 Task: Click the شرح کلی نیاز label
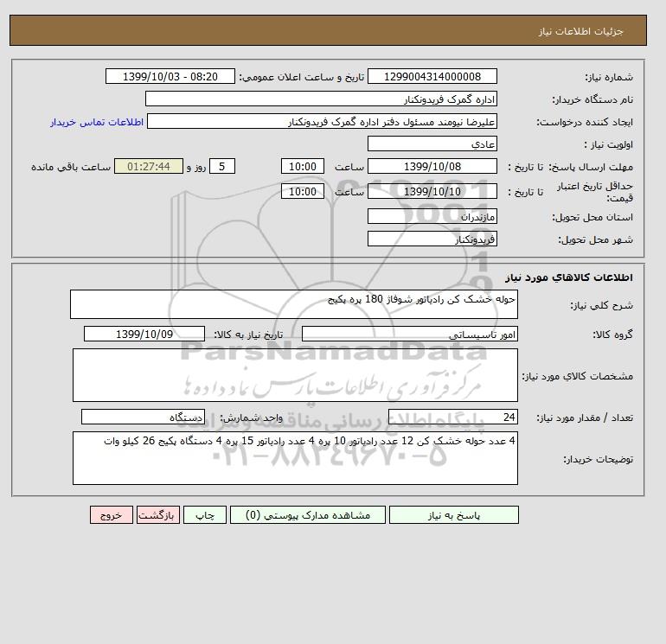pyautogui.click(x=601, y=305)
